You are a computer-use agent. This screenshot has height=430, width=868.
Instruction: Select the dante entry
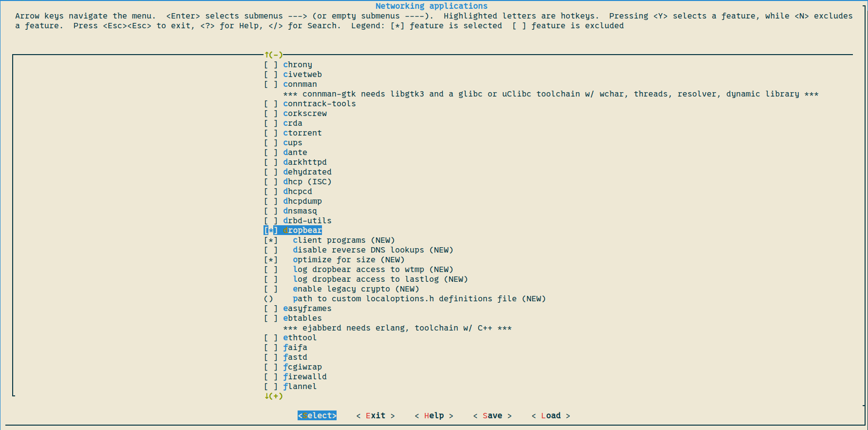[x=285, y=152]
